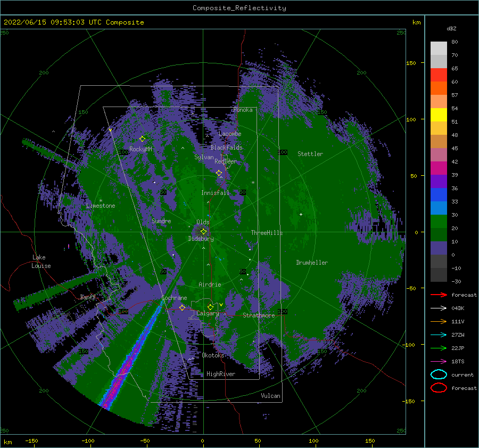This screenshot has height=448, width=479.
Task: Click the Stettler label
Action: point(310,154)
